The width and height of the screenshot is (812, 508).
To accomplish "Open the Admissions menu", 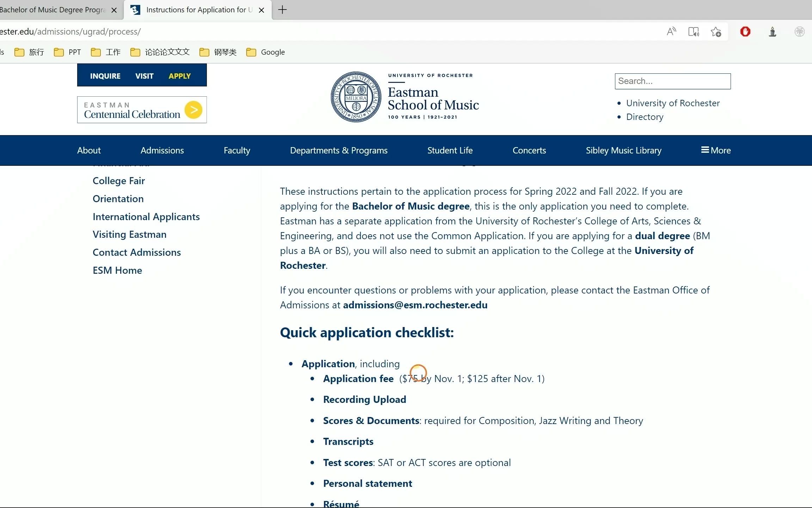I will [162, 150].
